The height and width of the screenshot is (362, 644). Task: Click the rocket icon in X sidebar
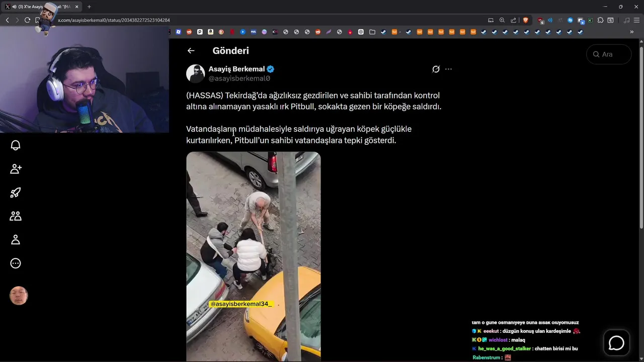pyautogui.click(x=16, y=193)
